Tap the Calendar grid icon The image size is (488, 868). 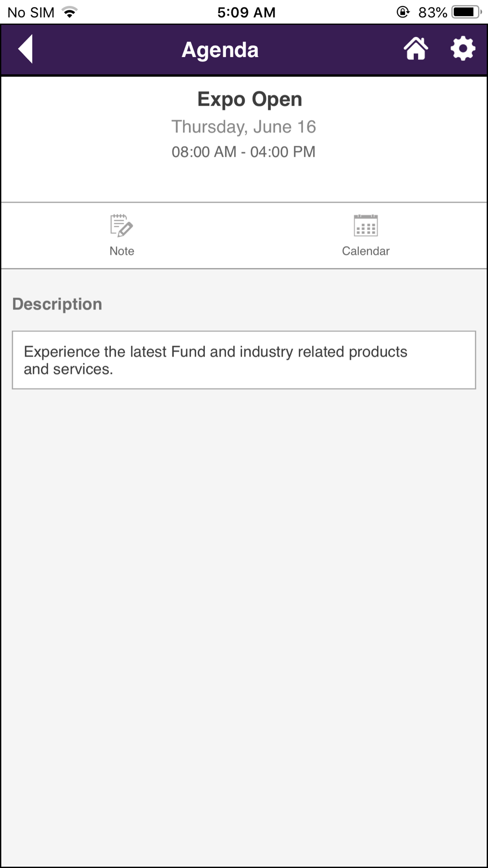coord(366,226)
